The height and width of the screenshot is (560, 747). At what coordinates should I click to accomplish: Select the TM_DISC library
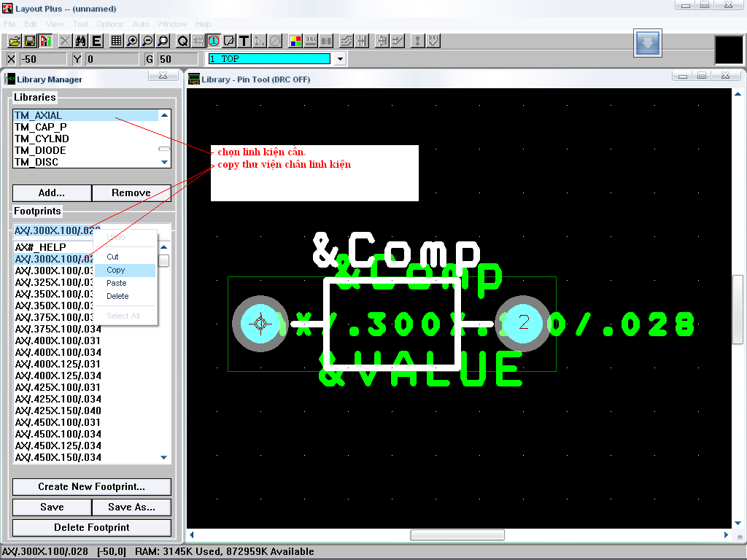(86, 162)
